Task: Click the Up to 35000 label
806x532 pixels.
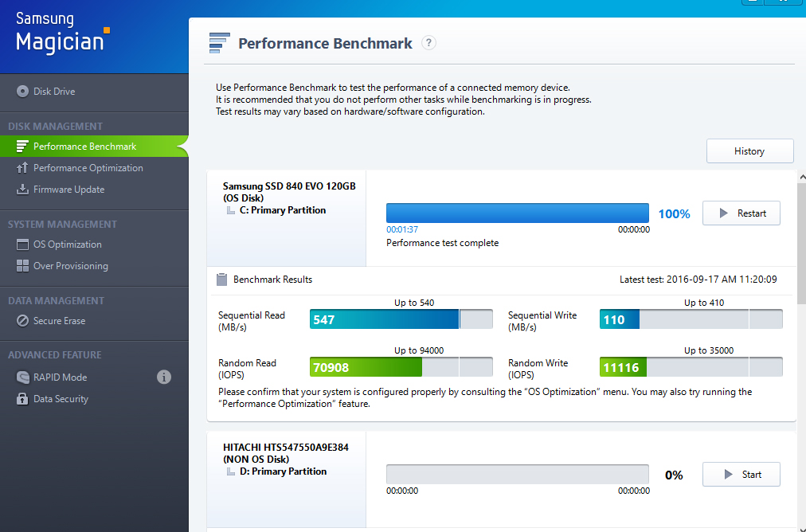Action: tap(709, 350)
